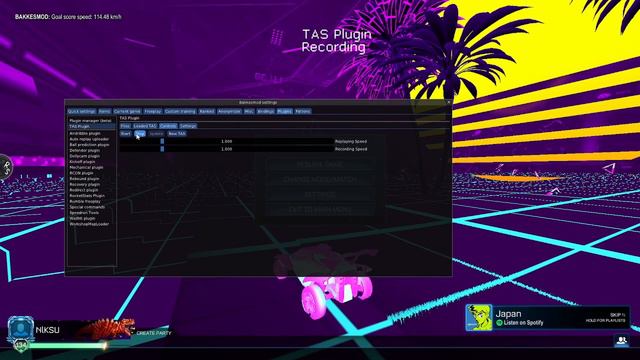Click the NIKSU player avatar icon
This screenshot has height=360, width=640.
point(20,329)
